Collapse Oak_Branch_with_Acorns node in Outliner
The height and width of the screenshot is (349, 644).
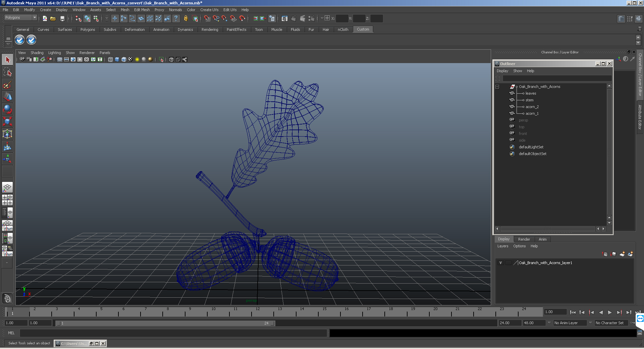tap(497, 87)
